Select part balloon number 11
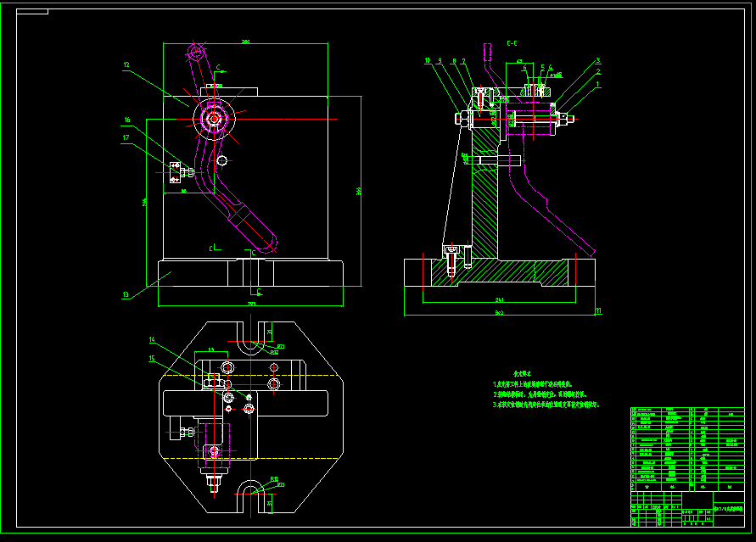This screenshot has height=542, width=756. (598, 310)
